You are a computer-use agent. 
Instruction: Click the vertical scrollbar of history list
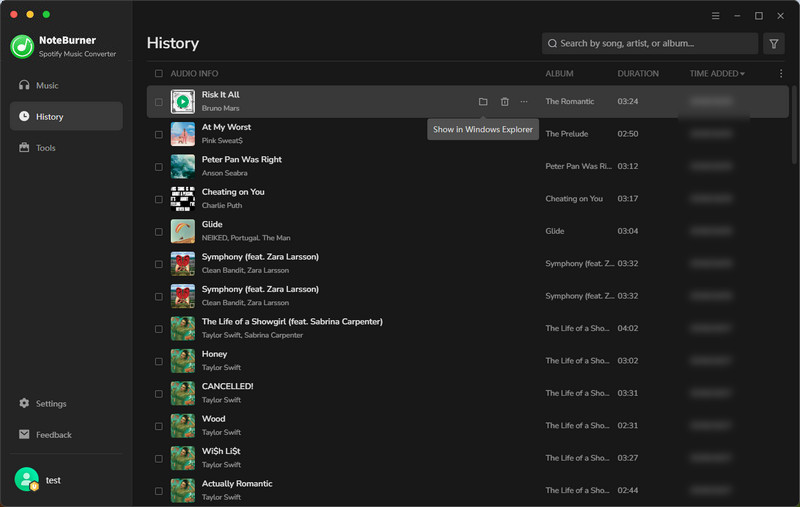[x=793, y=125]
